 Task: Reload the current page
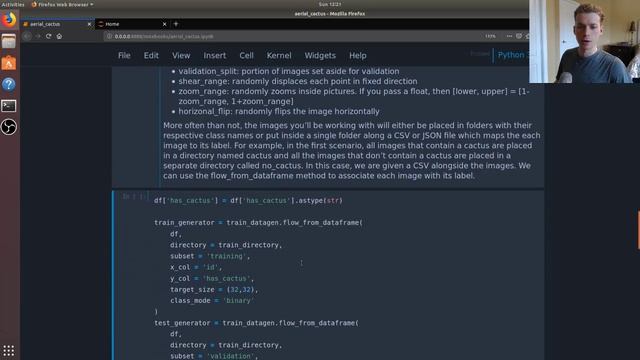(x=49, y=36)
